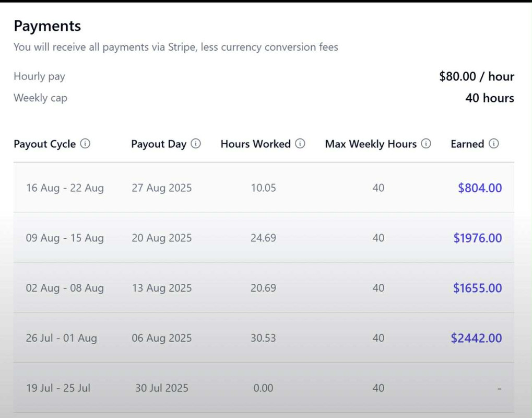Viewport: 532px width, 418px height.
Task: Click the Hours Worked column header
Action: (255, 144)
